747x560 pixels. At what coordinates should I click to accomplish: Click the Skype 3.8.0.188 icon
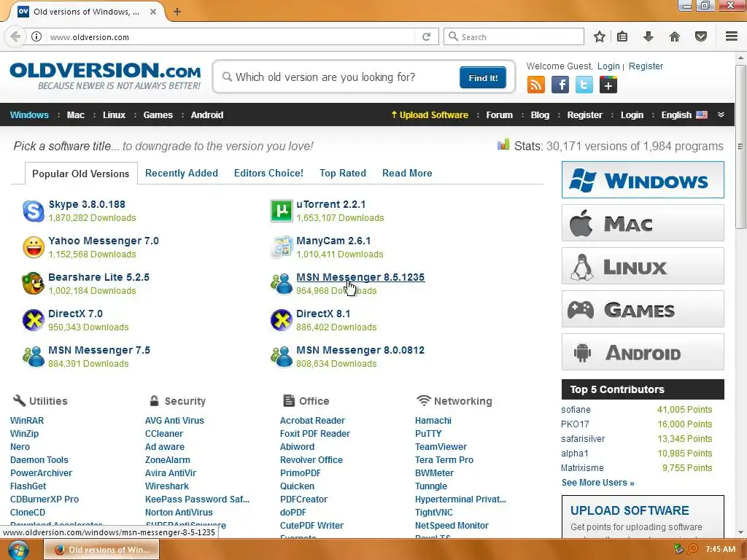coord(34,211)
